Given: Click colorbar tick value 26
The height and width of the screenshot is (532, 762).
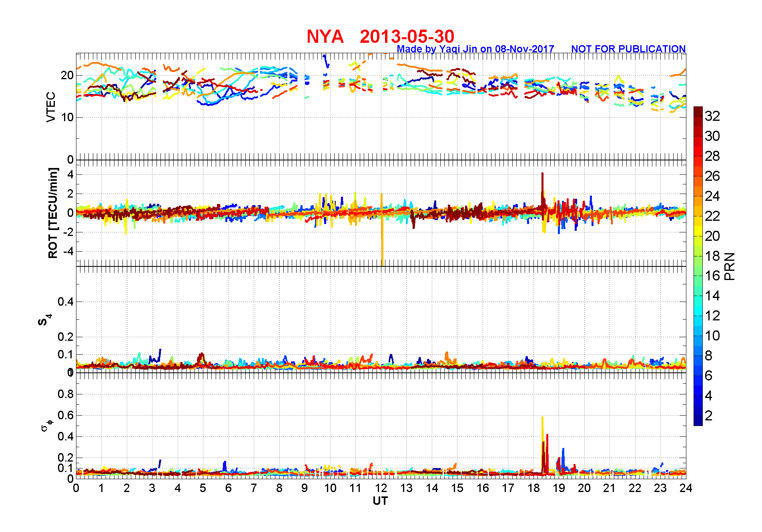Looking at the screenshot, I should pos(712,176).
